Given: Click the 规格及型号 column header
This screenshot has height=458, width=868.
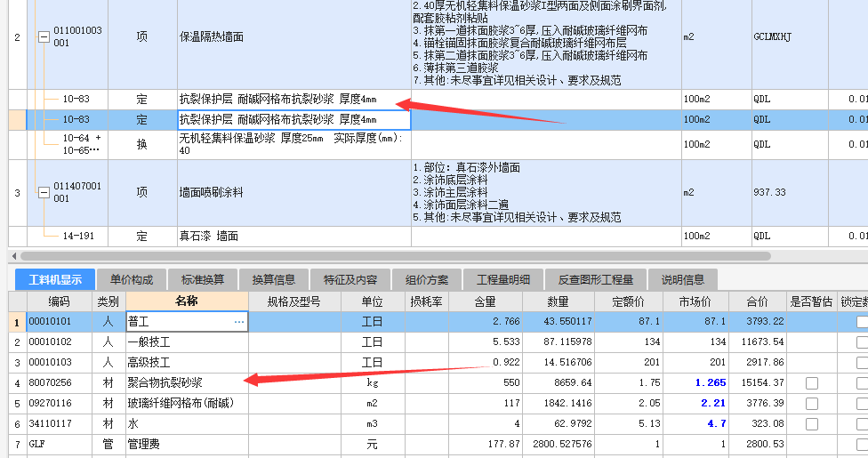Looking at the screenshot, I should click(x=294, y=301).
